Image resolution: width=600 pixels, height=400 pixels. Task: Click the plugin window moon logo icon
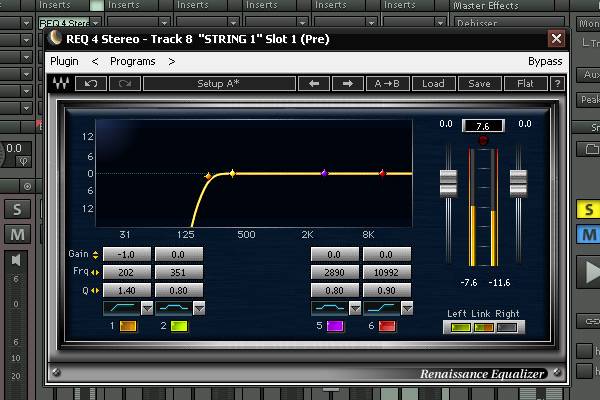pos(55,38)
